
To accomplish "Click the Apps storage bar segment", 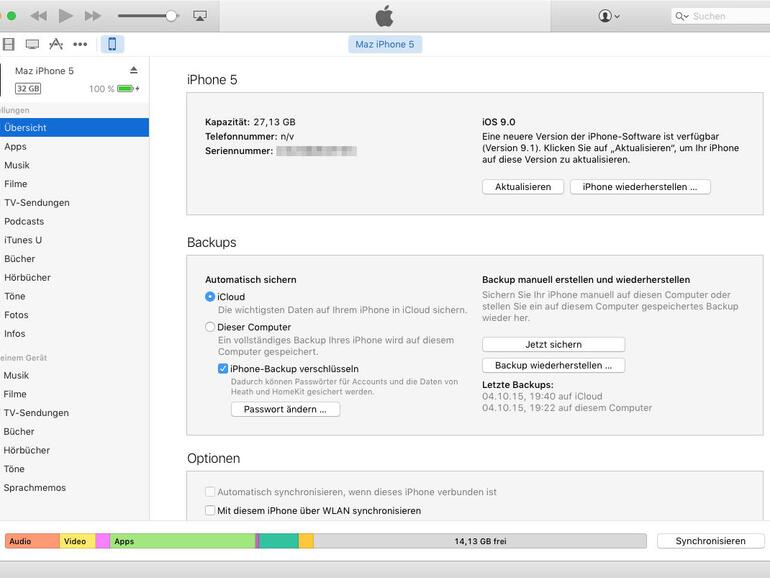I will 183,541.
